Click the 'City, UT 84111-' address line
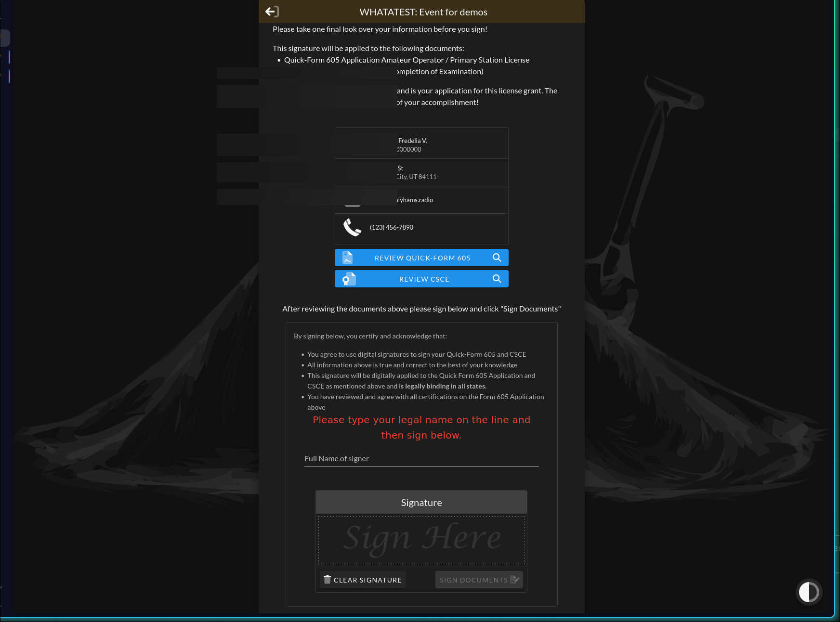840x622 pixels. tap(418, 177)
